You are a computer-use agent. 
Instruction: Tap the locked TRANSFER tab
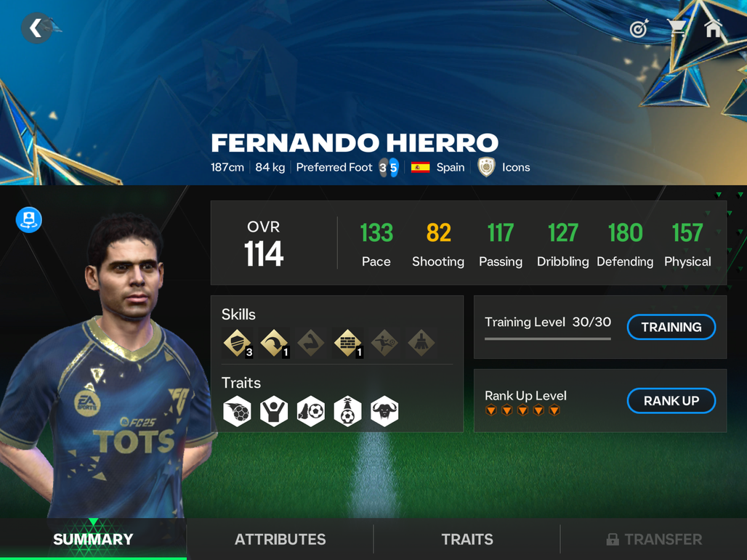coord(654,539)
